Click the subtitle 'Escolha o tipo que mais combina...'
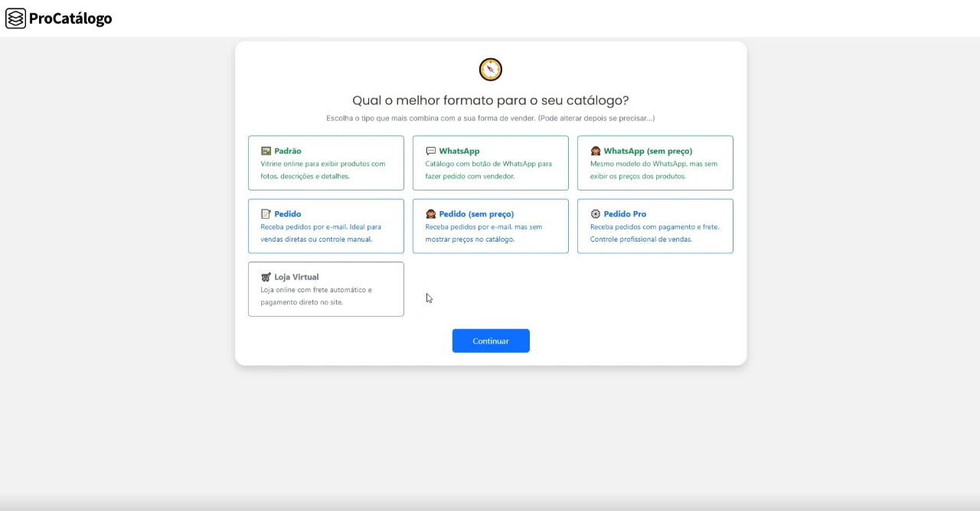Screen dimensions: 980x511 click(x=491, y=119)
